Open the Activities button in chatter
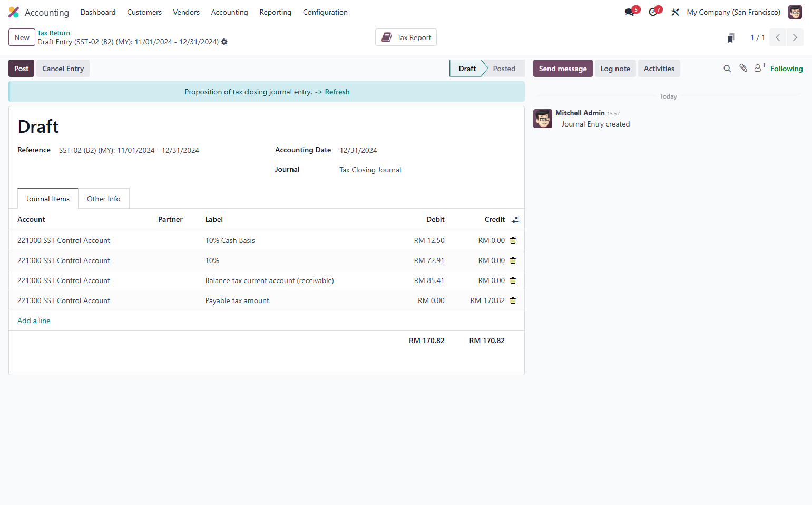This screenshot has width=812, height=505. tap(659, 69)
